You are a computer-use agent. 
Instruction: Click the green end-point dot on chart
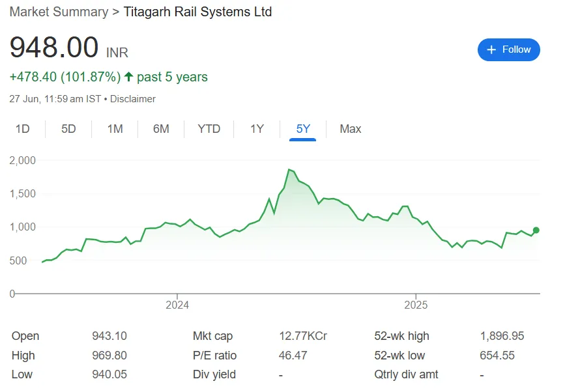pyautogui.click(x=536, y=231)
